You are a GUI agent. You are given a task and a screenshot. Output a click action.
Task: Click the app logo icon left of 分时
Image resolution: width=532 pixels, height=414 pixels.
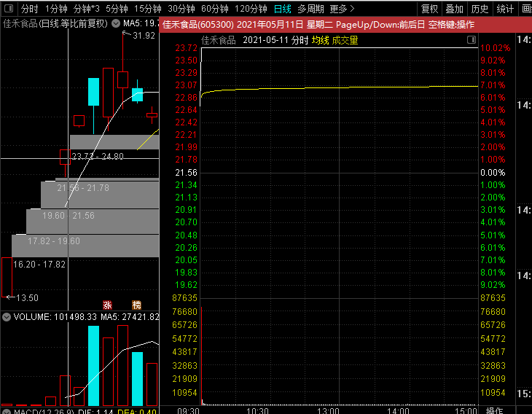click(7, 9)
